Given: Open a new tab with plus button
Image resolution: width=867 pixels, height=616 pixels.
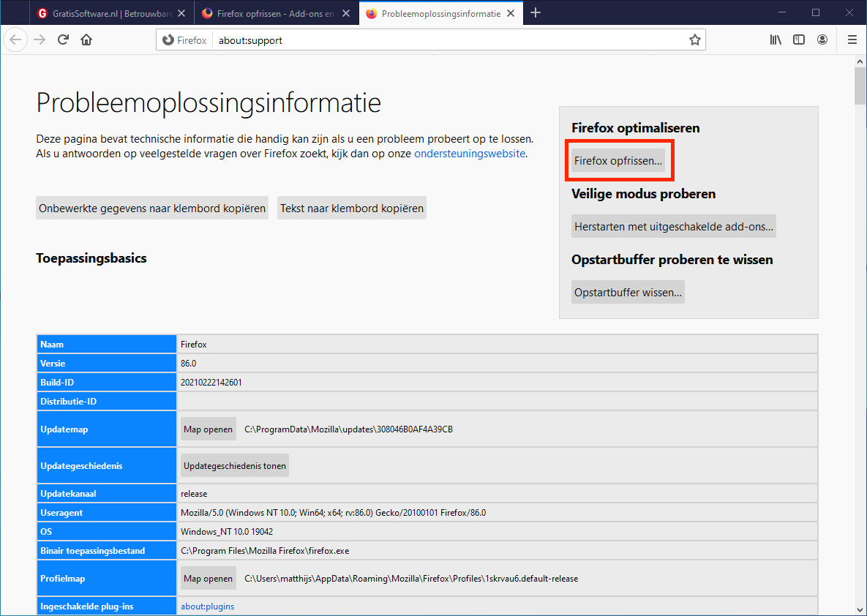Looking at the screenshot, I should point(536,13).
